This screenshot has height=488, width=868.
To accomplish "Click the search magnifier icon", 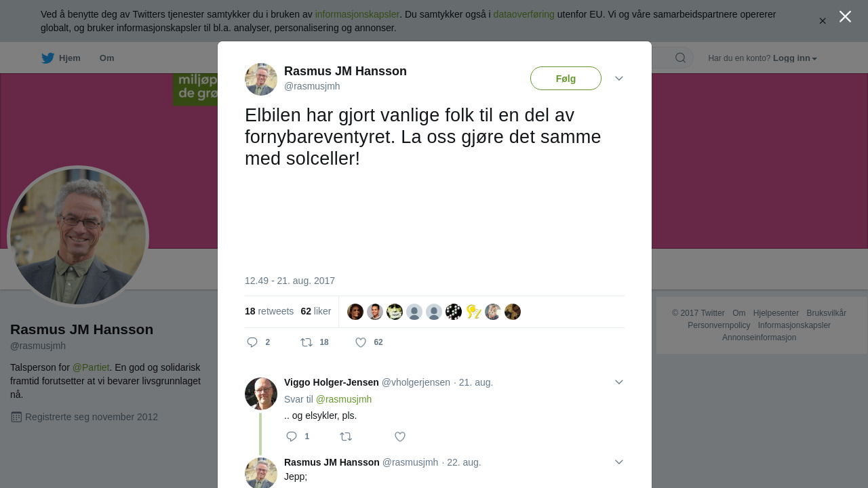I will (x=680, y=58).
